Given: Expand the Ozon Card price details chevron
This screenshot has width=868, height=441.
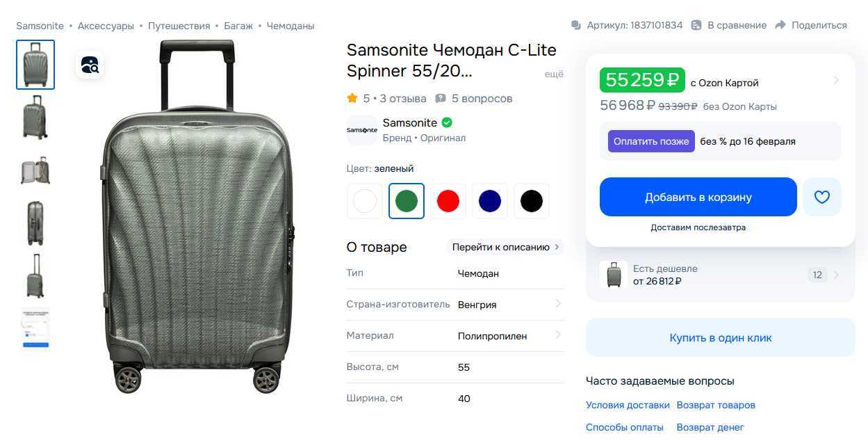Looking at the screenshot, I should (836, 81).
